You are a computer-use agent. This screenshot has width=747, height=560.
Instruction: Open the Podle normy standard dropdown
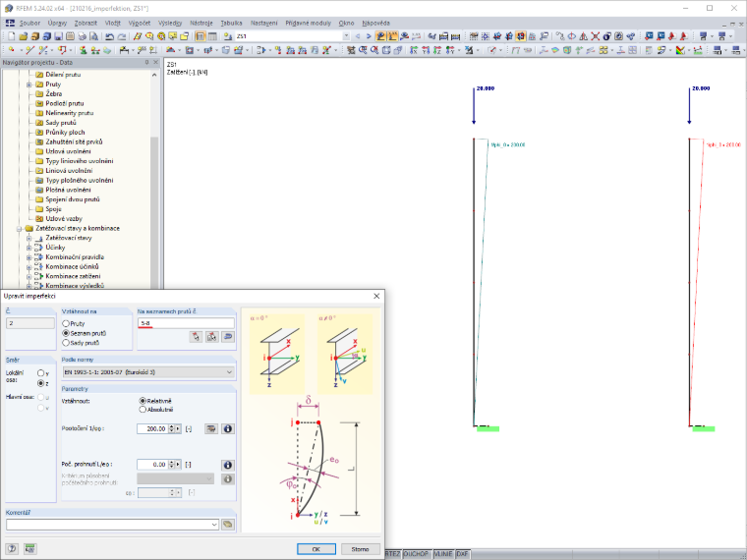point(148,372)
